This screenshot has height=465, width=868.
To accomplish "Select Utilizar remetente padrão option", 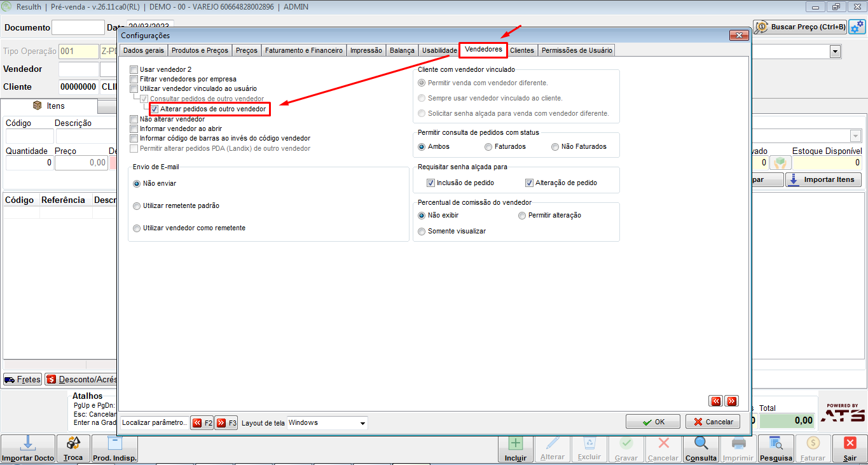I will tap(137, 206).
